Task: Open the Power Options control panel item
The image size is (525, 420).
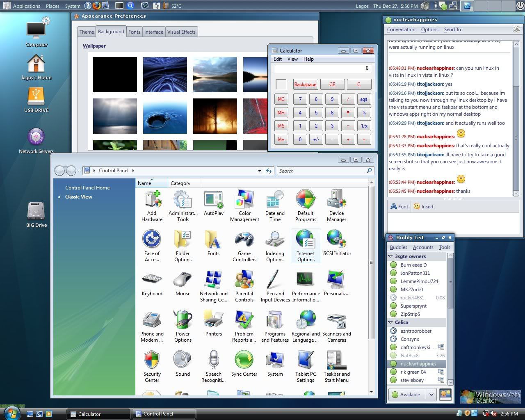Action: click(x=183, y=326)
